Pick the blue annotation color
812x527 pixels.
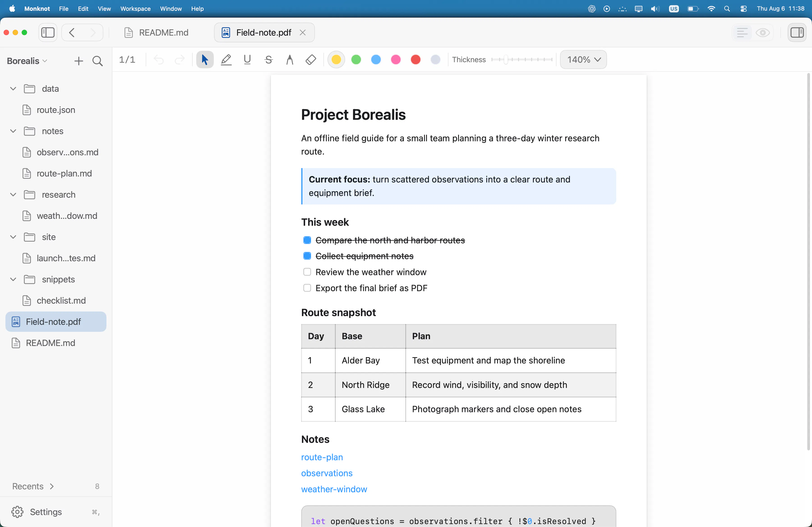coord(376,60)
